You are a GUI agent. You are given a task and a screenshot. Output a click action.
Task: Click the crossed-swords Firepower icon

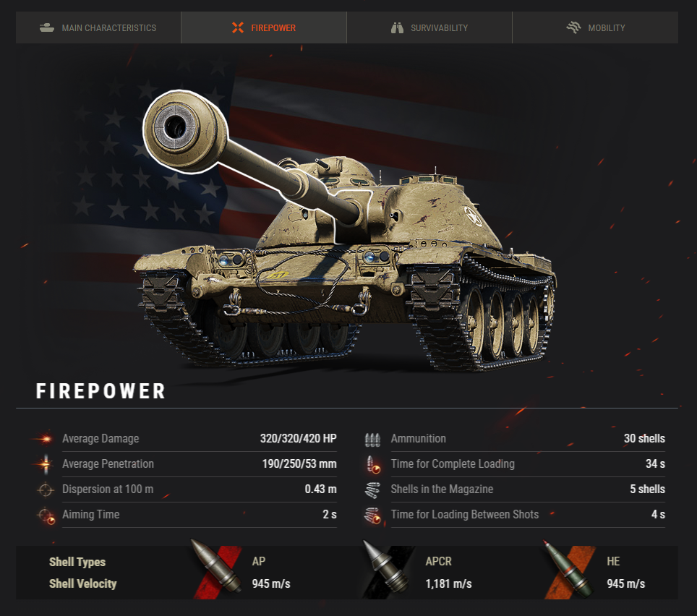point(238,27)
